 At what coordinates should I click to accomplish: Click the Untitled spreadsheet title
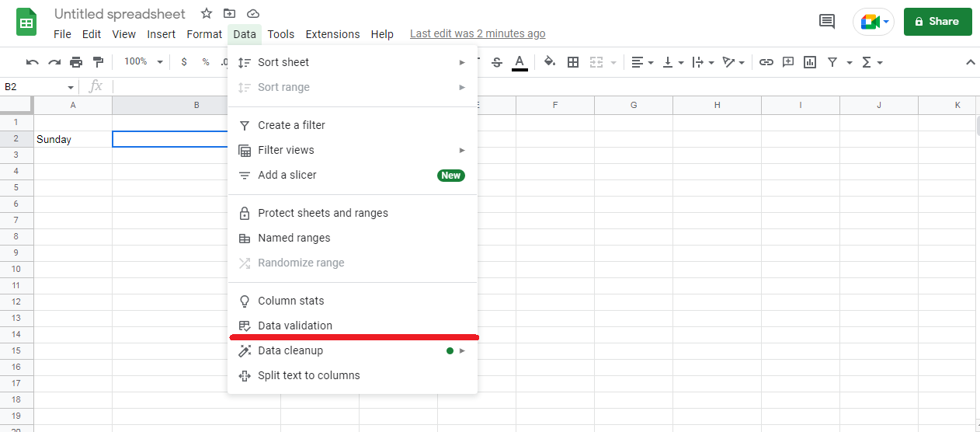pyautogui.click(x=120, y=14)
